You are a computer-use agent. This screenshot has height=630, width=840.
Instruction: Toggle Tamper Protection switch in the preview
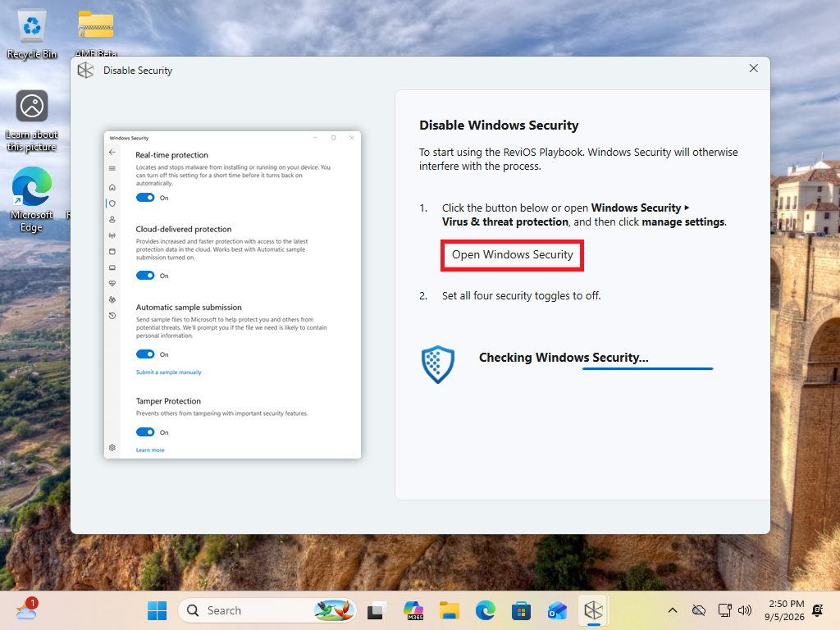[145, 432]
